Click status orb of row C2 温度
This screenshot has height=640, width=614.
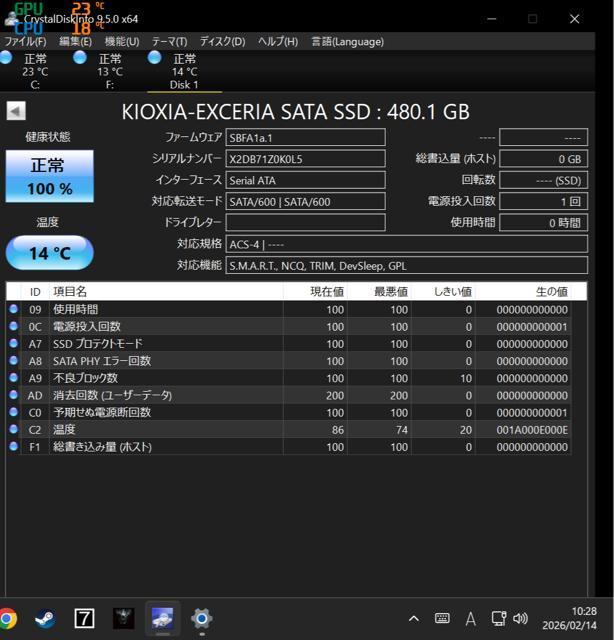coord(13,429)
